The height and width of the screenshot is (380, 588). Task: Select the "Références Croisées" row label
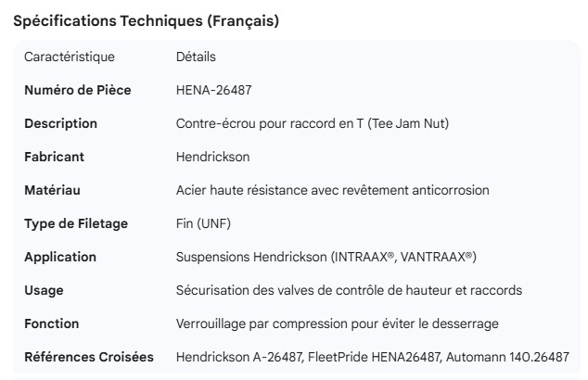click(88, 357)
